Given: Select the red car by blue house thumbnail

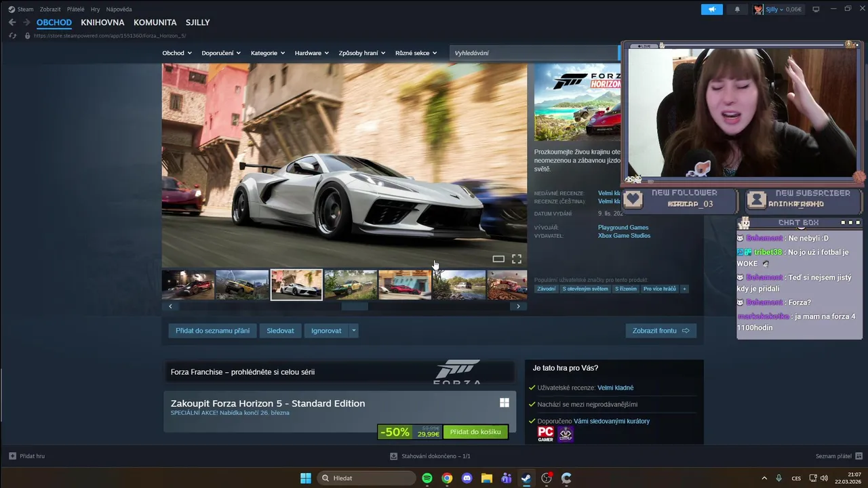Looking at the screenshot, I should coord(405,285).
